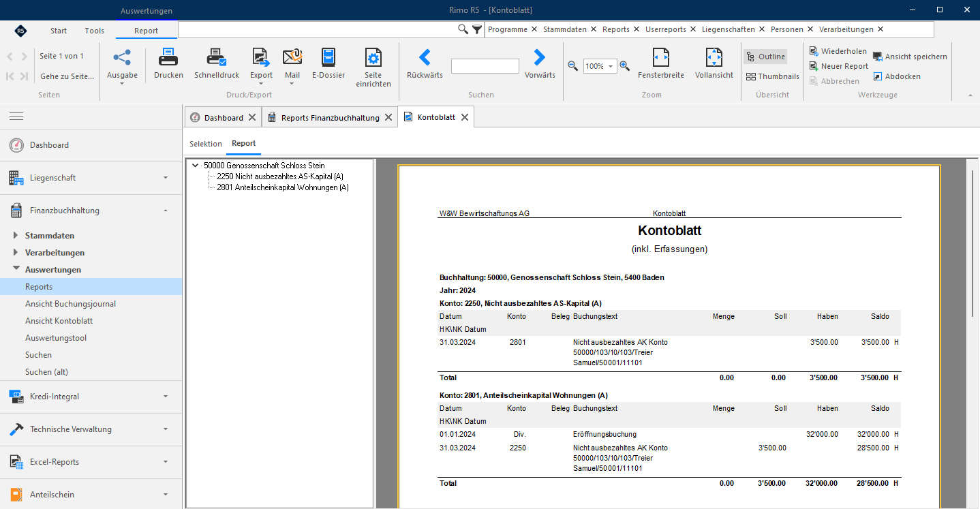Print report with Drucken icon
Image resolution: width=980 pixels, height=509 pixels.
click(168, 58)
